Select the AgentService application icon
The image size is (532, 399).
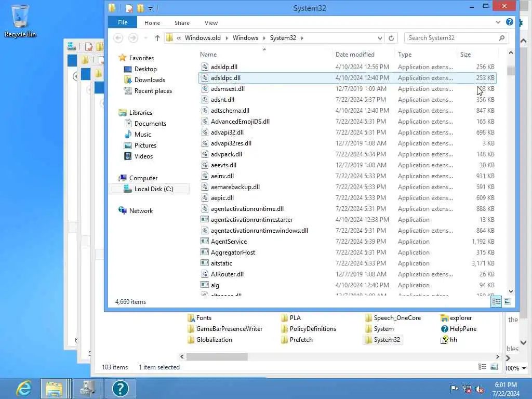(x=205, y=241)
